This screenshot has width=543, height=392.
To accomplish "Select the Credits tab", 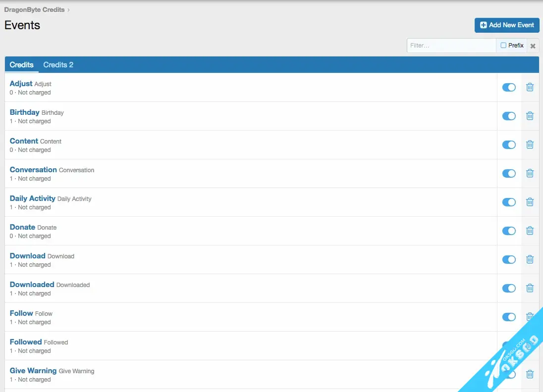I will click(x=22, y=65).
